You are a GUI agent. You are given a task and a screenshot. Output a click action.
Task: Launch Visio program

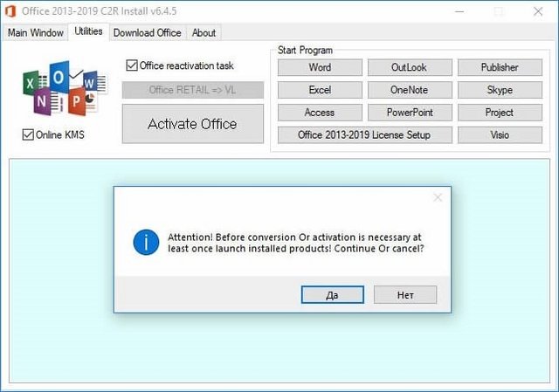coord(500,135)
